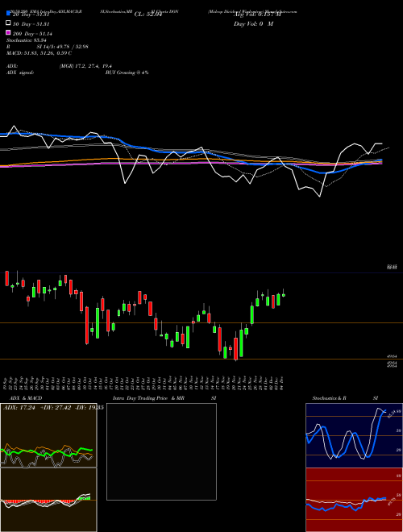The height and width of the screenshot is (532, 403).
Task: Click the blue 20 Day legend swatch
Action: point(8,13)
